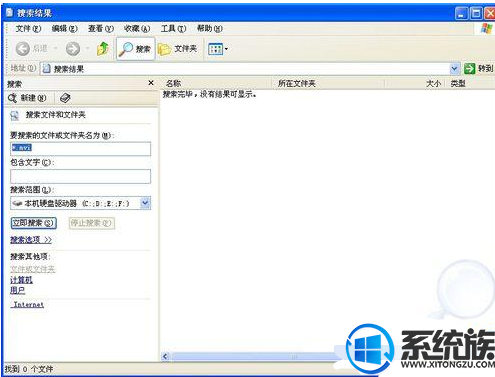This screenshot has height=377, width=495.
Task: Click the address bar field 搜索结果
Action: tap(245, 69)
